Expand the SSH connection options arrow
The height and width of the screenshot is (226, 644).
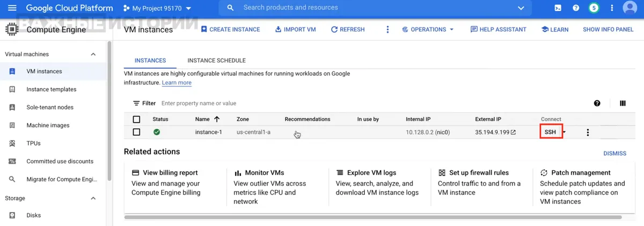[564, 133]
